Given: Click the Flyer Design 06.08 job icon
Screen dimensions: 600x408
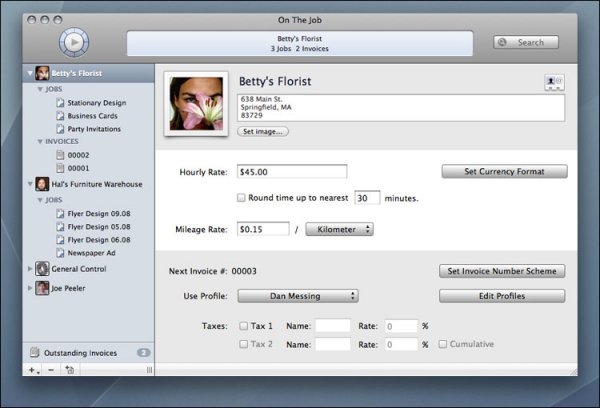Looking at the screenshot, I should point(60,240).
